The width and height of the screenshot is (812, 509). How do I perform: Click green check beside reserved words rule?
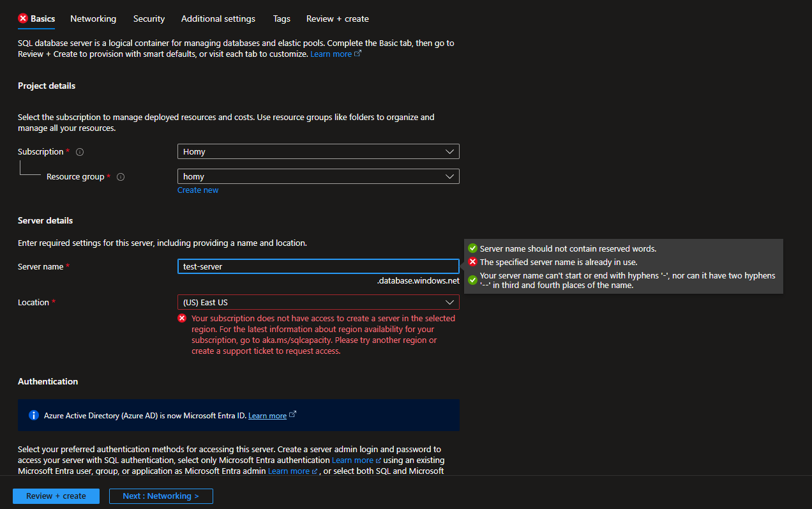[472, 248]
